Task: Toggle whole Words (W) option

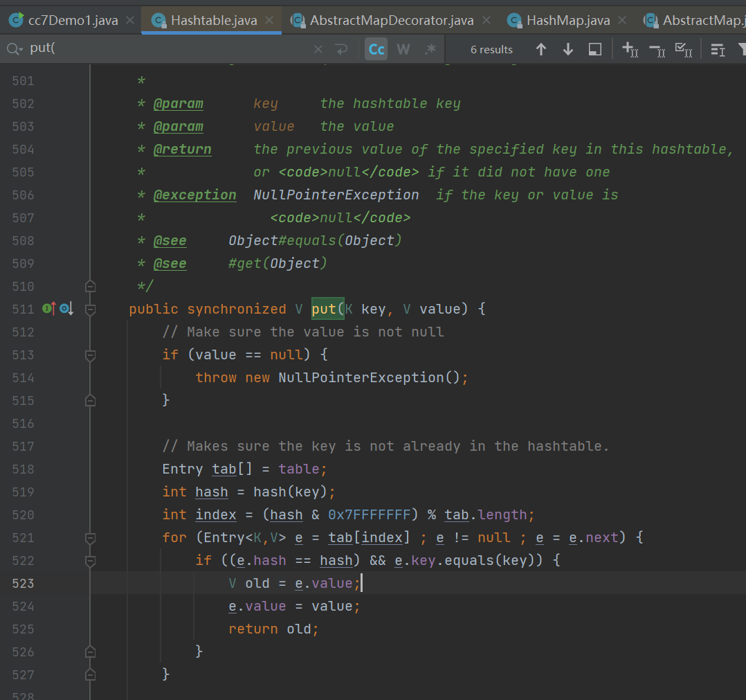Action: coord(403,49)
